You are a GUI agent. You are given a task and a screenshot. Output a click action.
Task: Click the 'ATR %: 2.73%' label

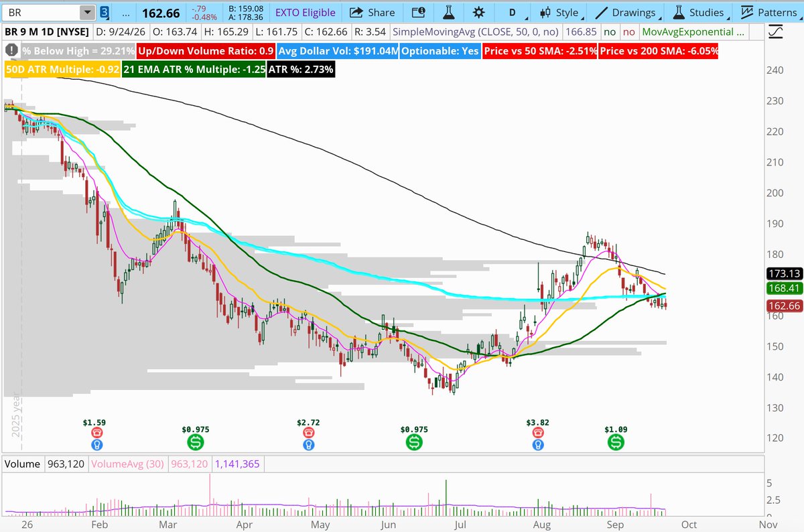click(x=300, y=69)
